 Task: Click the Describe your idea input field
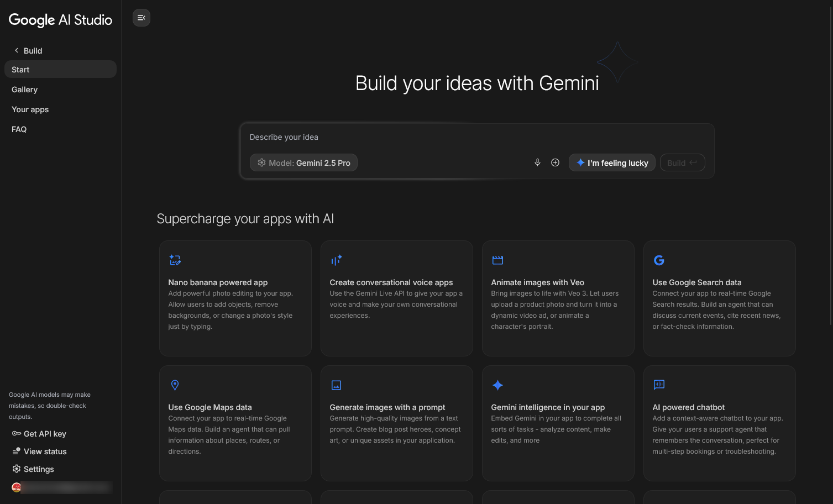475,137
